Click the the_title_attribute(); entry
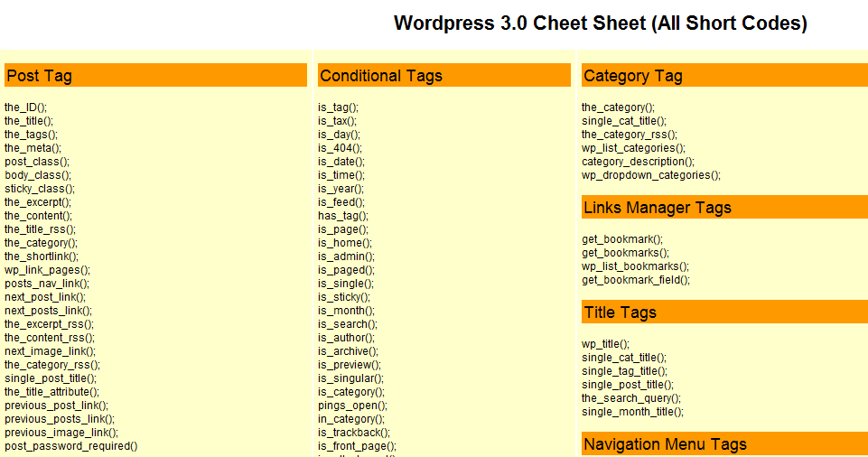868x457 pixels. click(52, 392)
